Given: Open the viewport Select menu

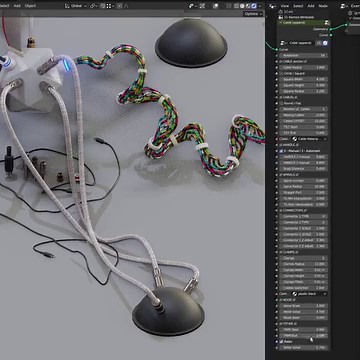Looking at the screenshot, I should (5, 6).
